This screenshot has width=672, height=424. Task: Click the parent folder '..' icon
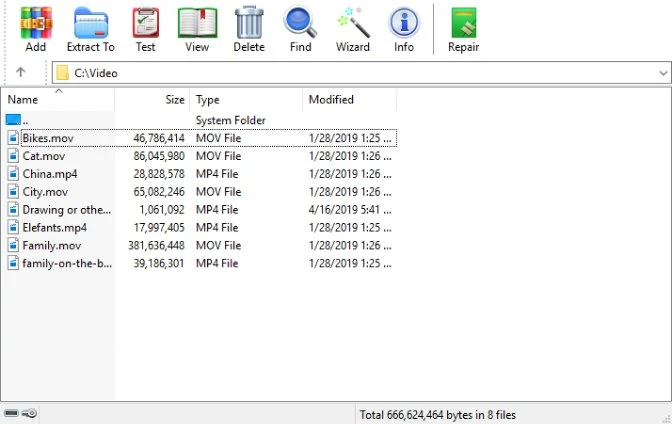[13, 120]
